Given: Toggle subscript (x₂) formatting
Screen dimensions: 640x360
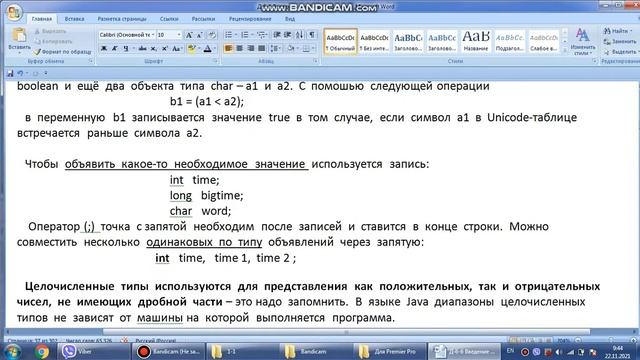Looking at the screenshot, I should (x=153, y=49).
